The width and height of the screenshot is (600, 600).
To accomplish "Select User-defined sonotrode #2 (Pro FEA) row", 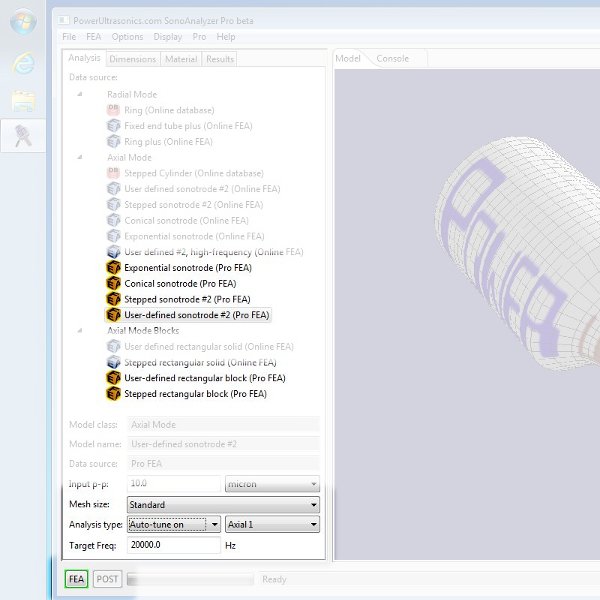I will coord(188,315).
